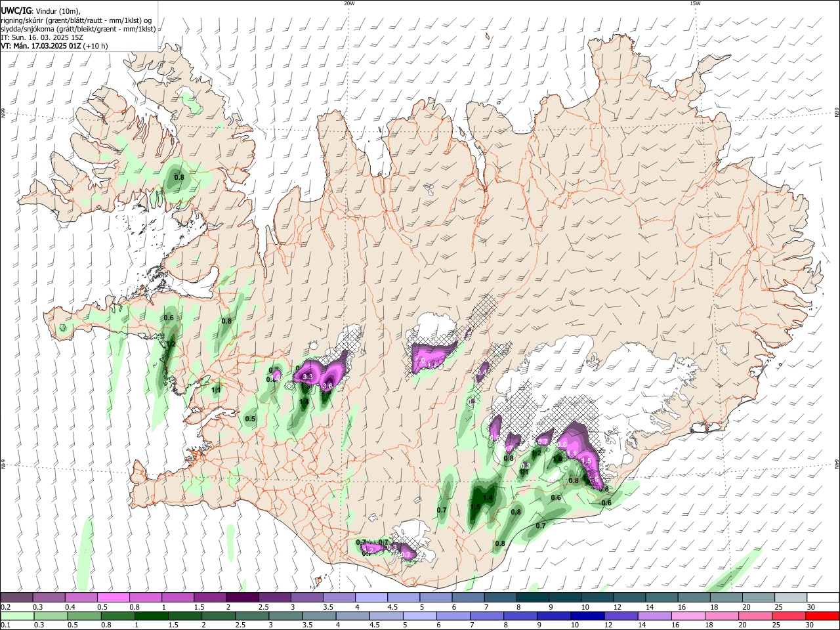
Task: Select the rain legend swatch for 12–14 mm
Action: point(621,616)
